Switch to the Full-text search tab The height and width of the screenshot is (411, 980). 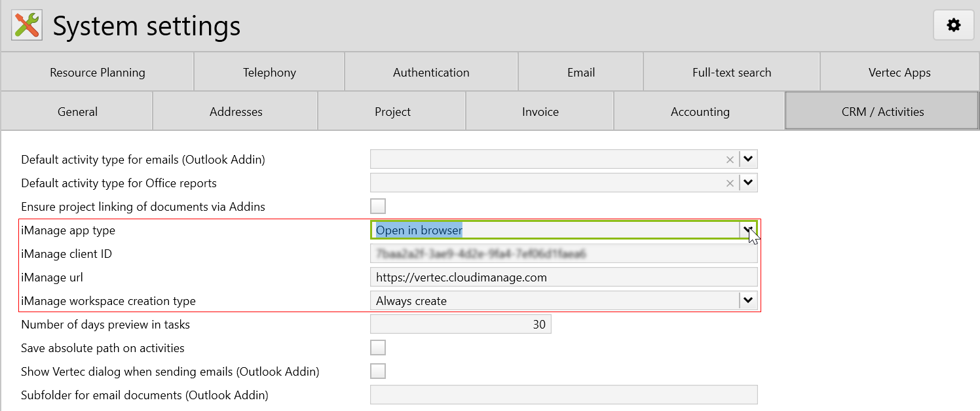(731, 73)
